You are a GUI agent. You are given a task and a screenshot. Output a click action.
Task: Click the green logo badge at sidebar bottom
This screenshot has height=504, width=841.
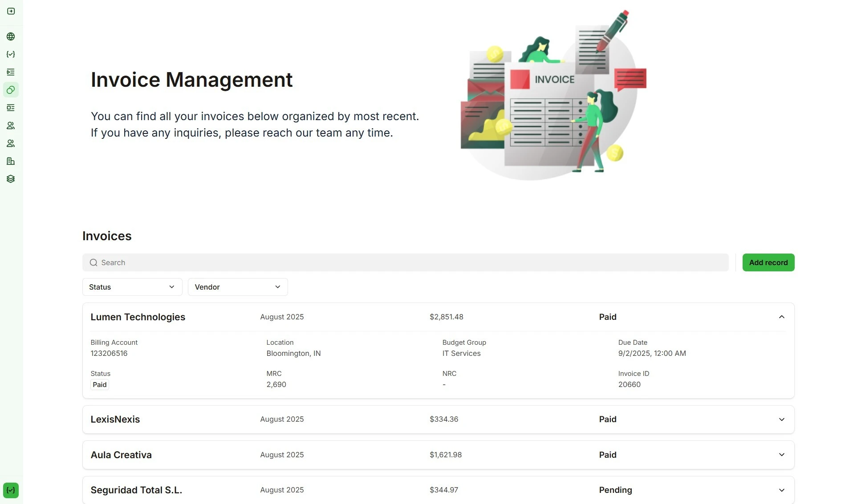11,490
